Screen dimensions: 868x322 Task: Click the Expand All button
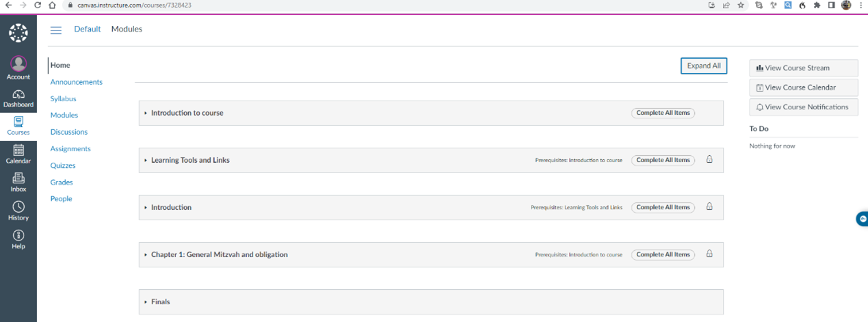coord(704,66)
